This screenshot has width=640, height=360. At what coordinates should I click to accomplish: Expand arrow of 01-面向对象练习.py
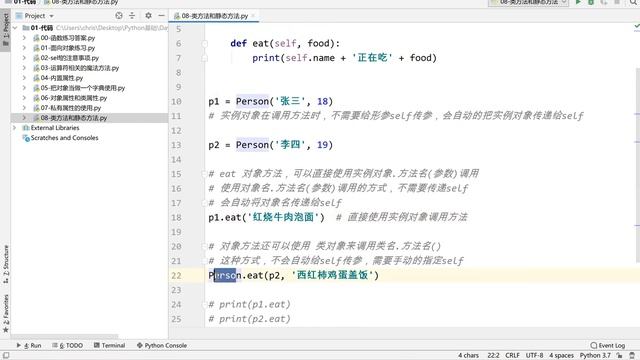point(24,48)
